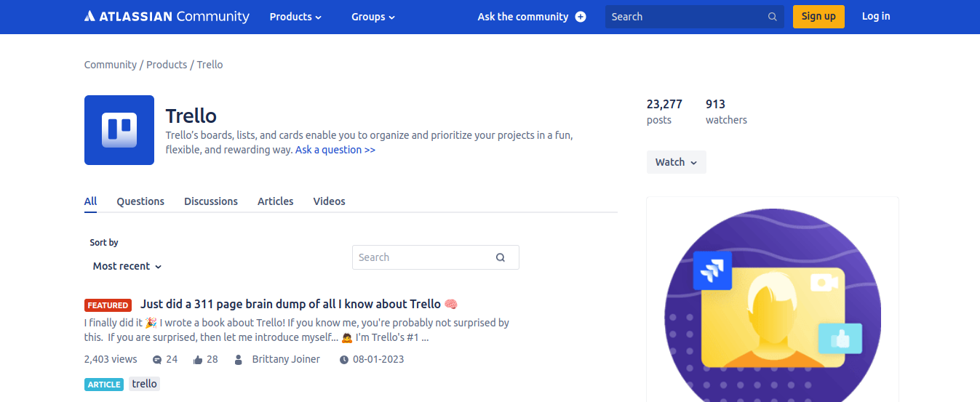
Task: Click the Trello heading title
Action: [x=191, y=116]
